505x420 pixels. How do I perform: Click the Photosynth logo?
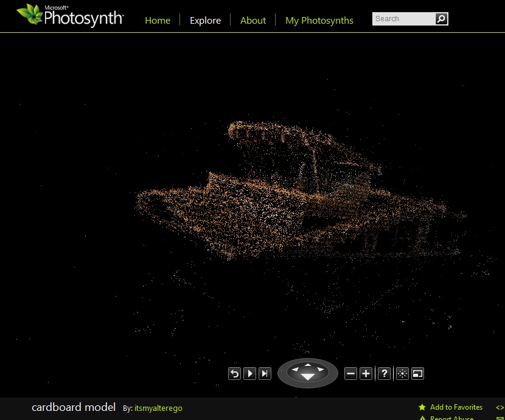(x=70, y=15)
